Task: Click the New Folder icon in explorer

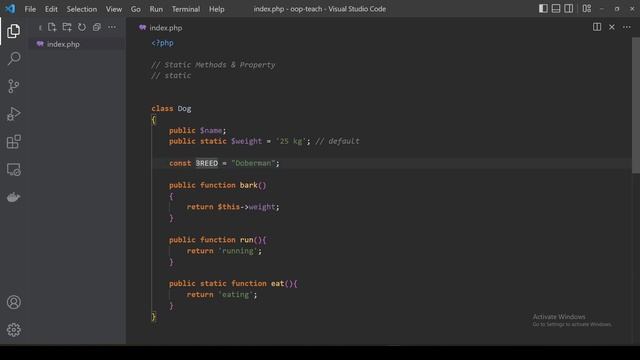Action: (x=67, y=27)
